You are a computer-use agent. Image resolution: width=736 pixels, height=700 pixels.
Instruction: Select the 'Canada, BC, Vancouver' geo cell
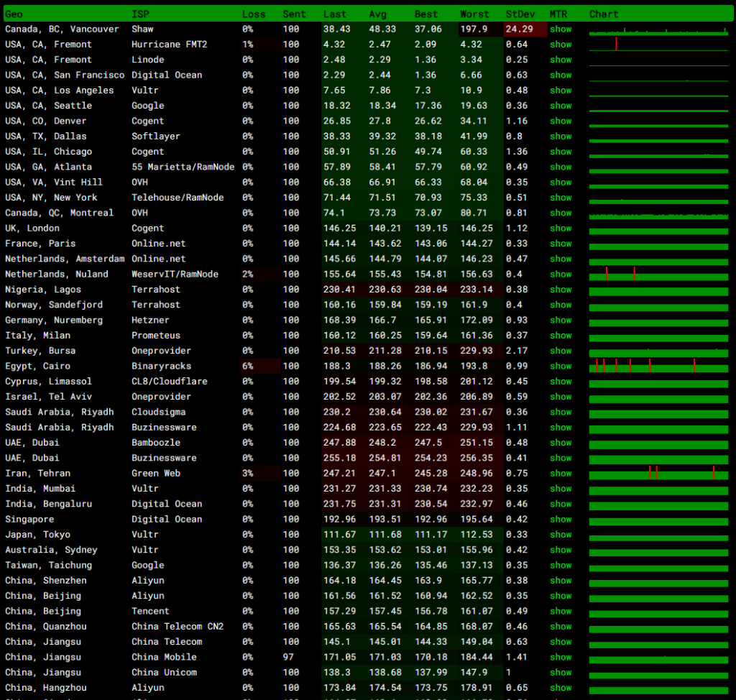pyautogui.click(x=62, y=29)
